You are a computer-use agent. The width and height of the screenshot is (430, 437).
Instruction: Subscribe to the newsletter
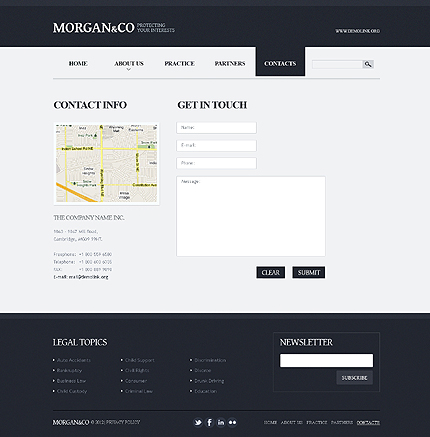pos(354,378)
